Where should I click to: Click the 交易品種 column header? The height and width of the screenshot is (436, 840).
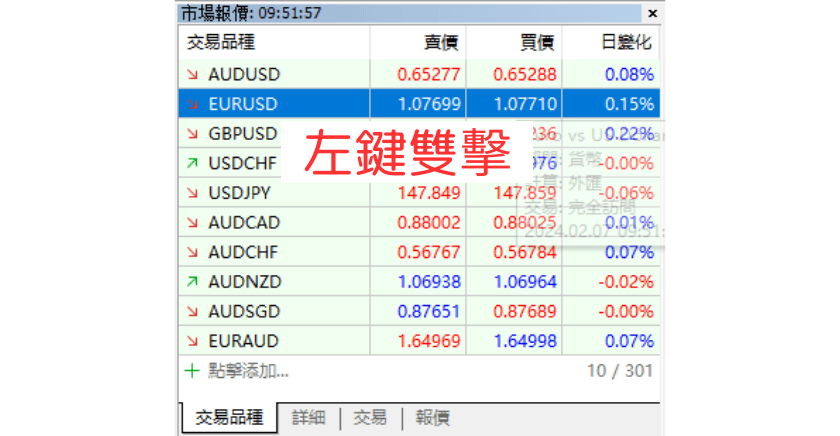click(220, 43)
